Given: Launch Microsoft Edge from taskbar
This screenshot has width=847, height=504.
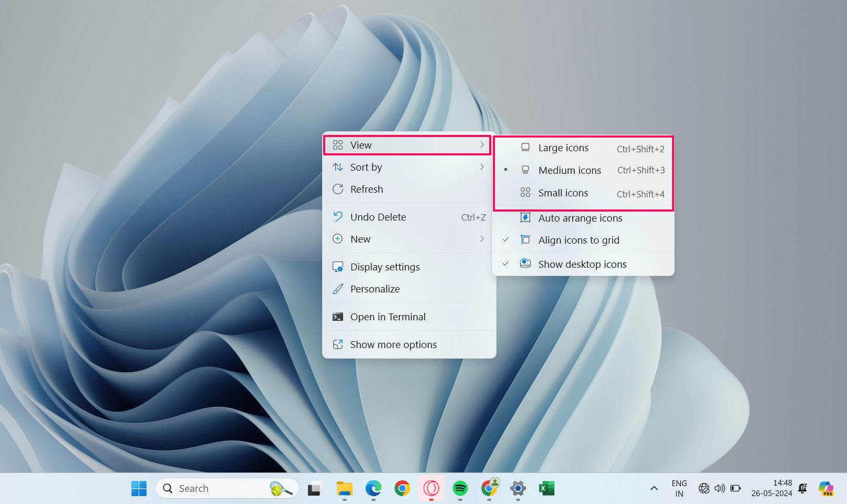Looking at the screenshot, I should point(374,489).
